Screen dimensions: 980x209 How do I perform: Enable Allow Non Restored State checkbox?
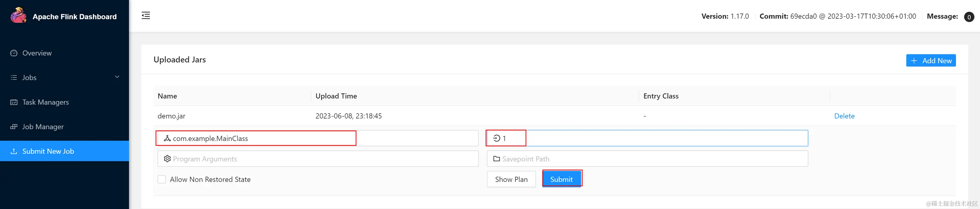tap(162, 179)
